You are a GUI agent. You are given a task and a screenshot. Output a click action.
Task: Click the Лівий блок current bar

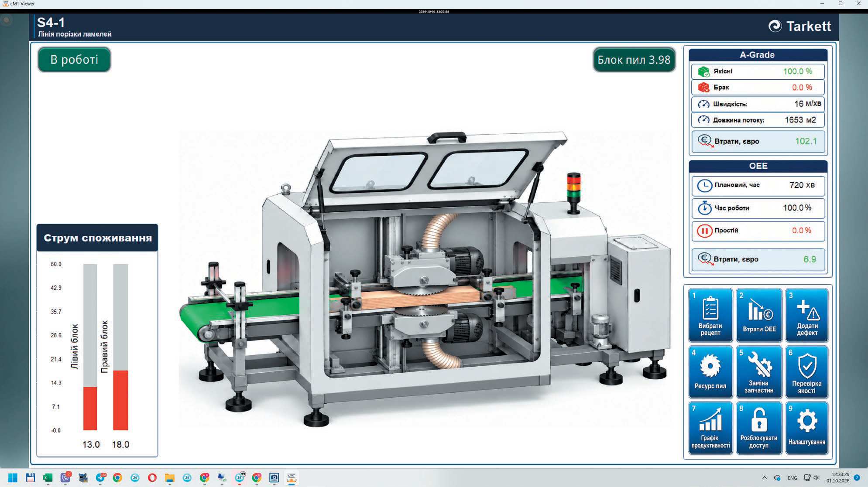coord(90,347)
